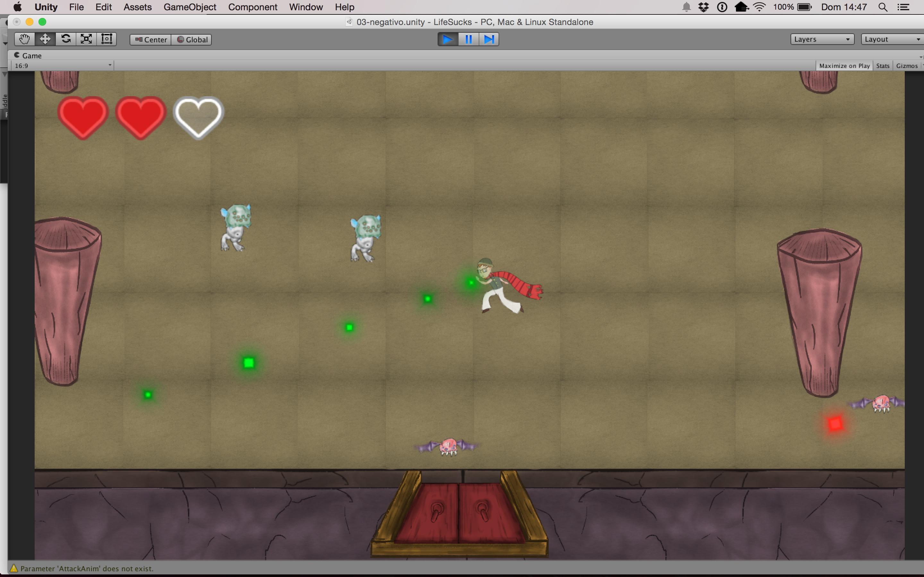Select the Scale tool

tap(86, 39)
